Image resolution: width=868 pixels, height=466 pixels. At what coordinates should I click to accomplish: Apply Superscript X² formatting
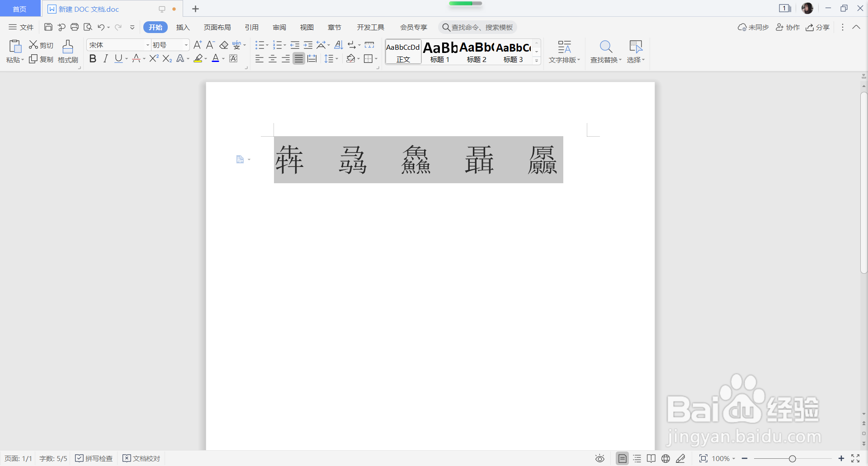click(x=154, y=58)
